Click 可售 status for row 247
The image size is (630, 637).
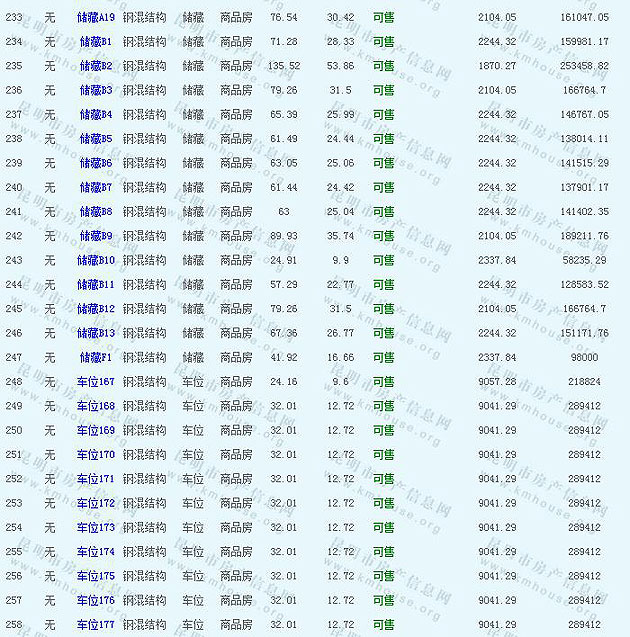pos(383,357)
